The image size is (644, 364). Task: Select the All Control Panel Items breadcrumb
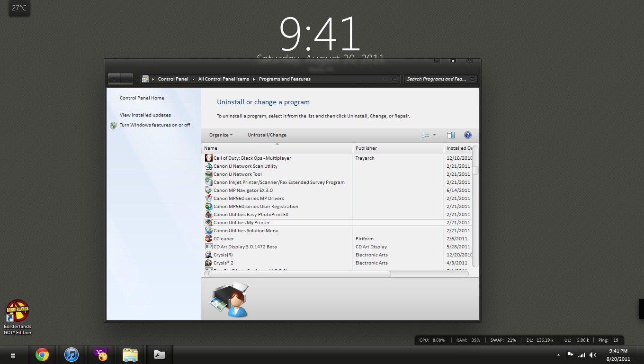click(224, 79)
